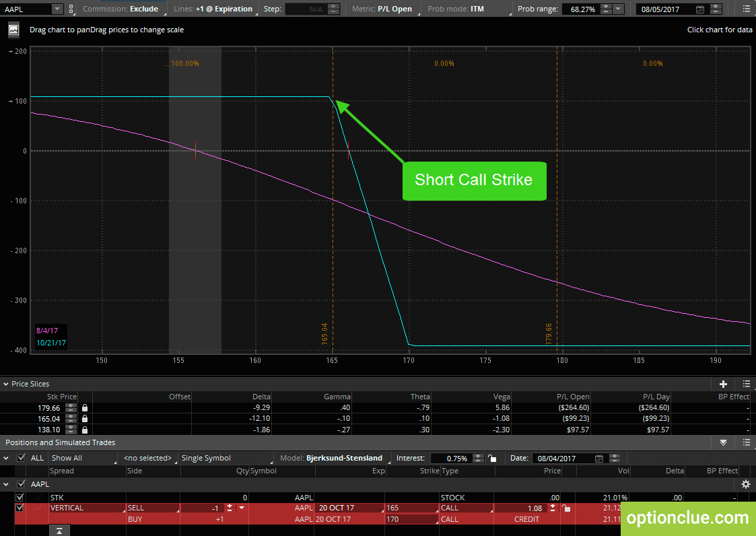Open the calendar for the 08/04/2017 Date field
The width and height of the screenshot is (756, 536).
pos(598,458)
